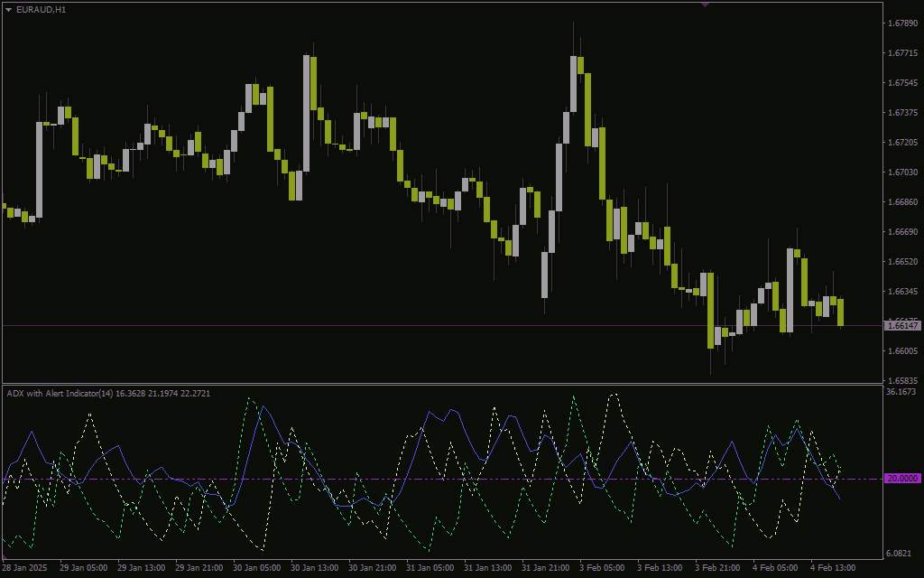924x578 pixels.
Task: Click the 3 Feb 13:00 time label
Action: [660, 569]
